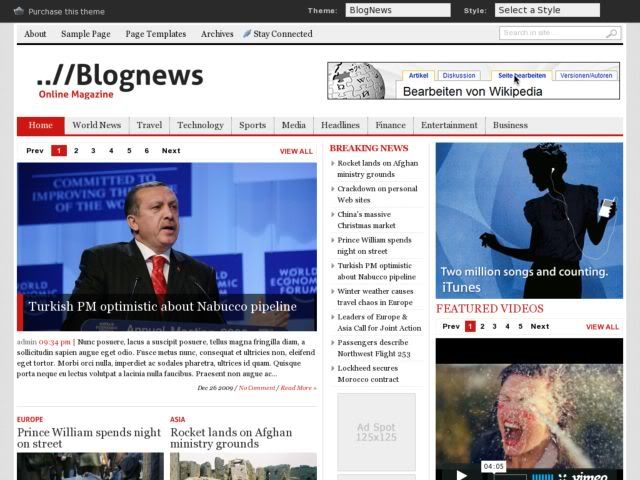
Task: Open article Prince William spends night on street
Action: (x=89, y=438)
